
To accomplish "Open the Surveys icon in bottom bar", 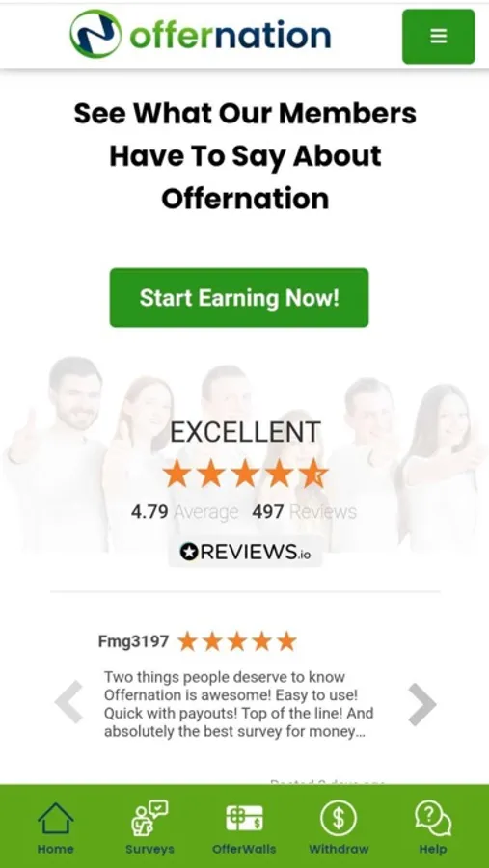I will pos(149,818).
